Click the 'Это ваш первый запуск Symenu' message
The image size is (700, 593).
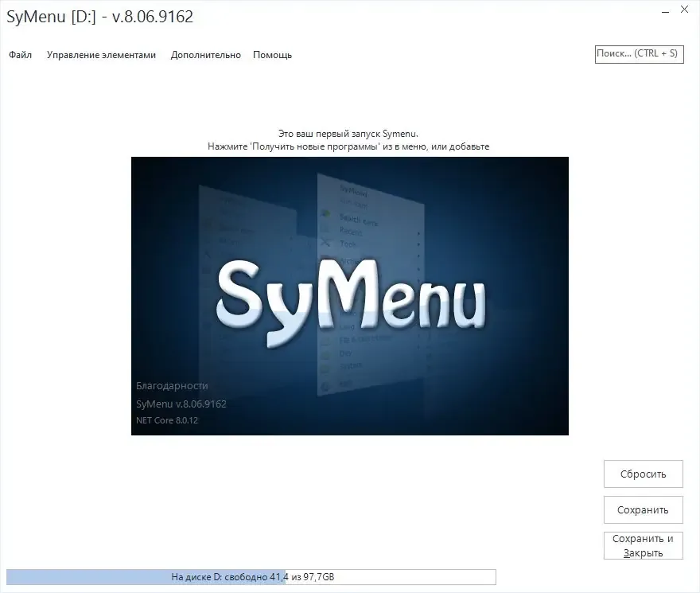[x=348, y=134]
